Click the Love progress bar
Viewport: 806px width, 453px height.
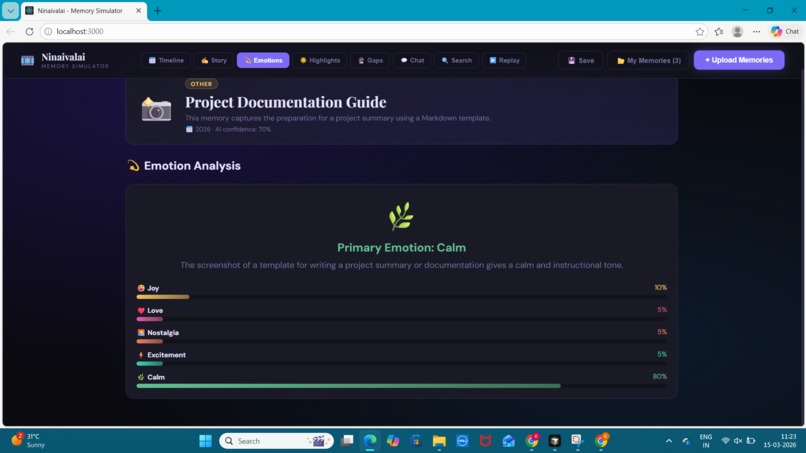pyautogui.click(x=401, y=319)
